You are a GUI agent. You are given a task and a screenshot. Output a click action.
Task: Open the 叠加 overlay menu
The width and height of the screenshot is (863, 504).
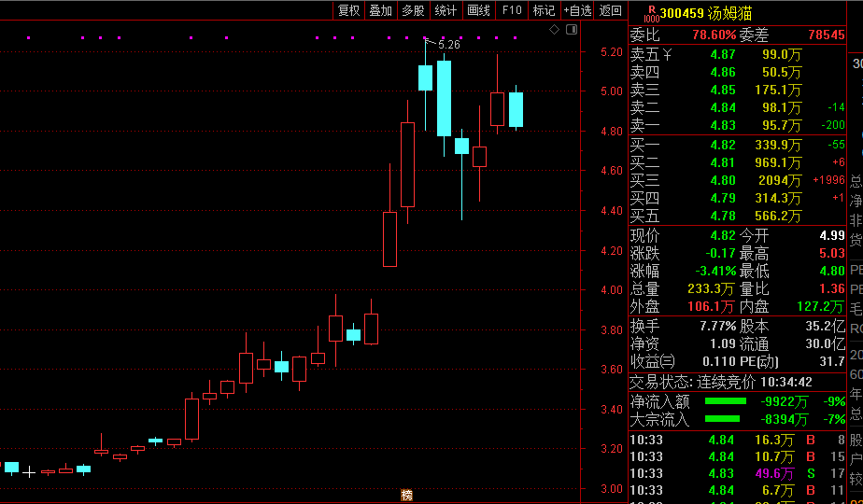[x=380, y=10]
